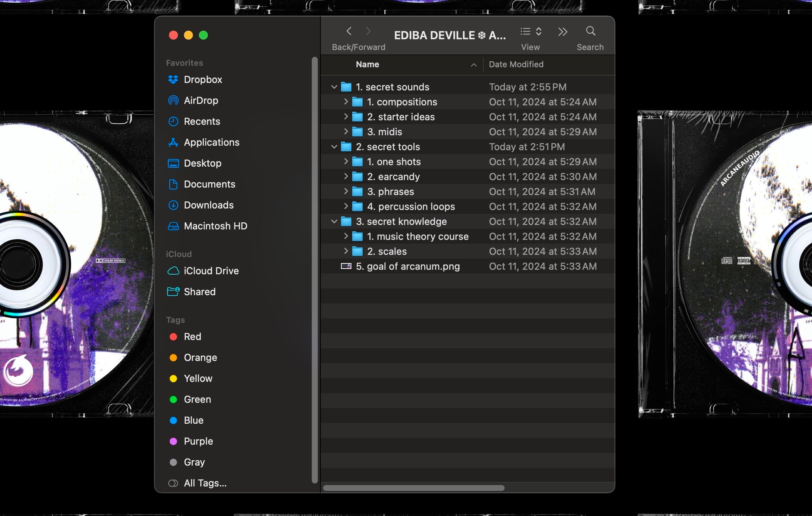Sort by Date Modified column header
812x516 pixels.
(516, 65)
